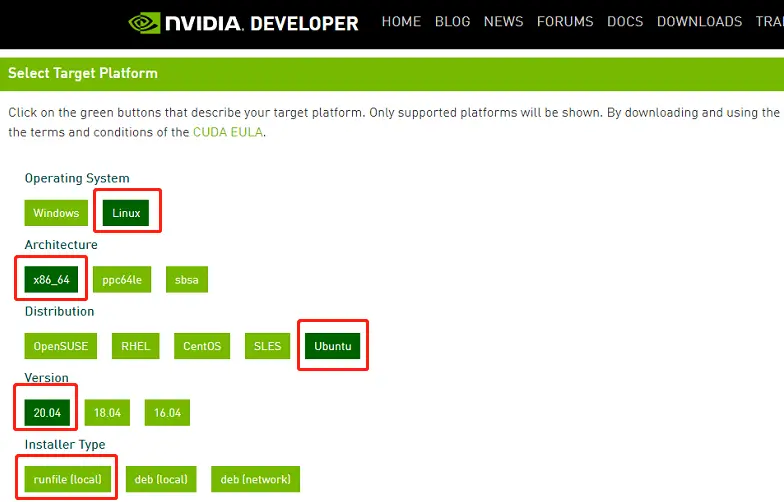Open the DOWNLOADS navigation item

700,22
